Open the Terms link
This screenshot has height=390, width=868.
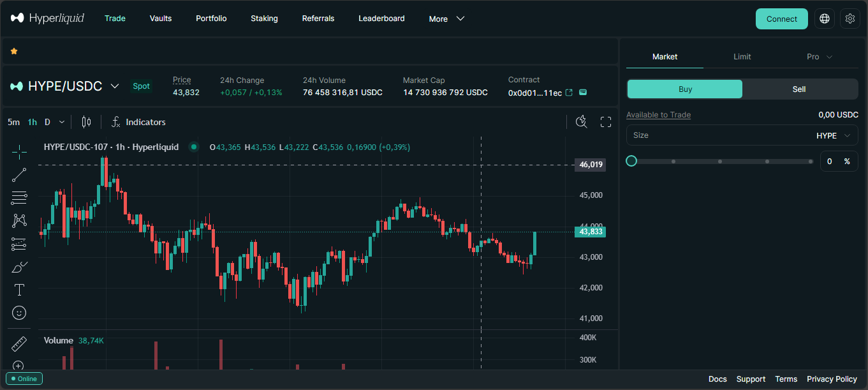(x=786, y=379)
